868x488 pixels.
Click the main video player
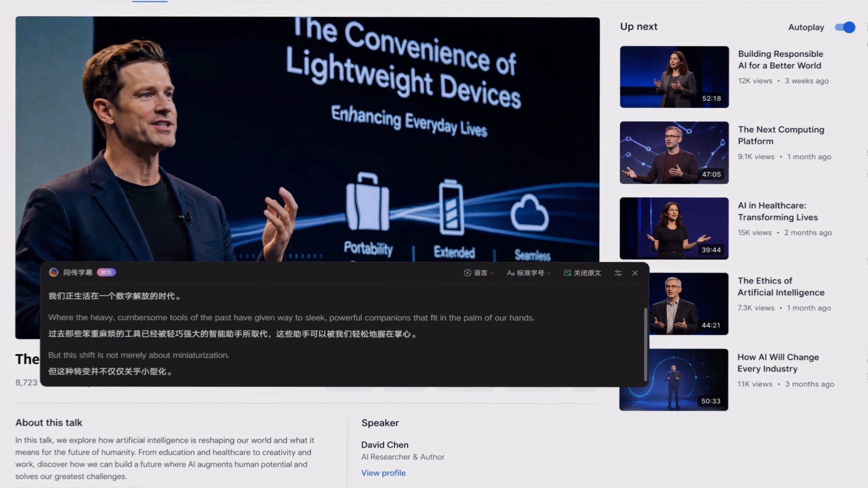[x=308, y=139]
